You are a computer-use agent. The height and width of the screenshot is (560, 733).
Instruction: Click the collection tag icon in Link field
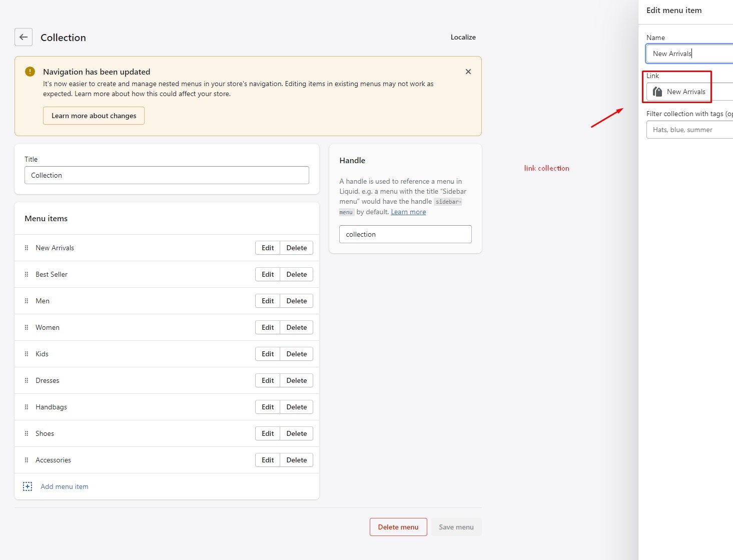(657, 92)
